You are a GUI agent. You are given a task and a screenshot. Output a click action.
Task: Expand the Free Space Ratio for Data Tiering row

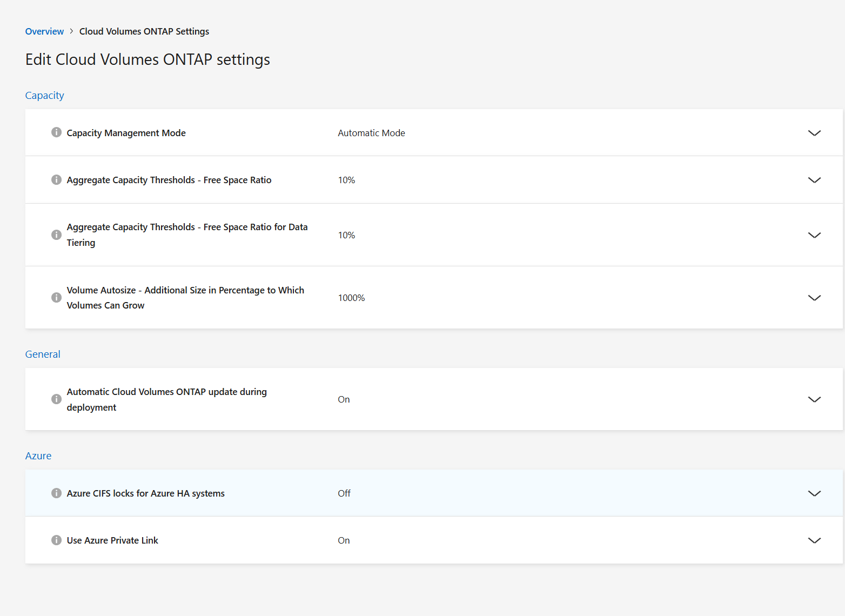[x=814, y=235]
